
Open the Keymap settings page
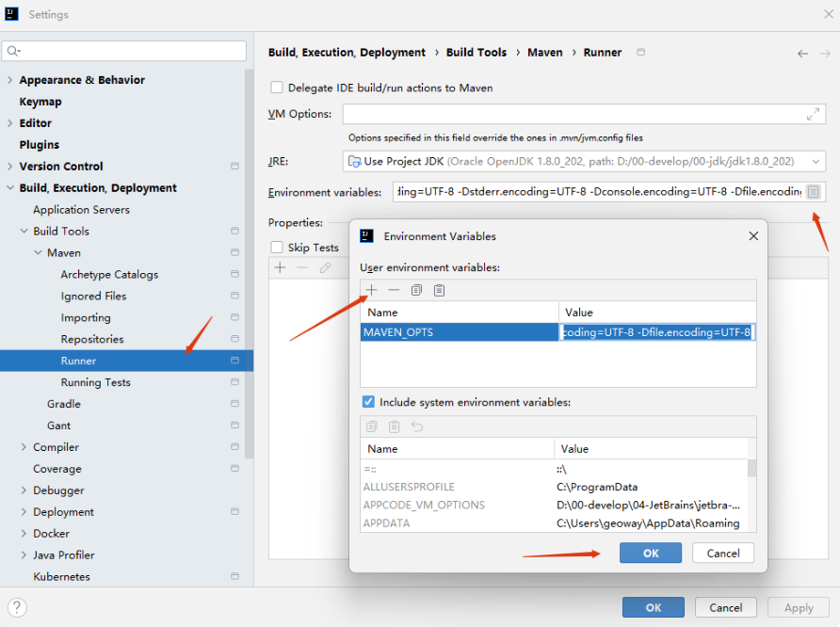click(x=40, y=102)
